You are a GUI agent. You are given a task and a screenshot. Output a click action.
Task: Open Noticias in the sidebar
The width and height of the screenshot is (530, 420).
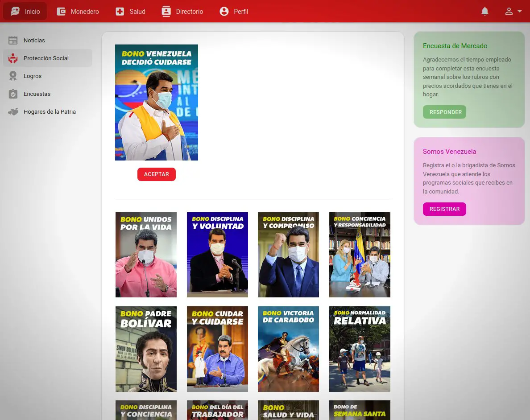(34, 41)
